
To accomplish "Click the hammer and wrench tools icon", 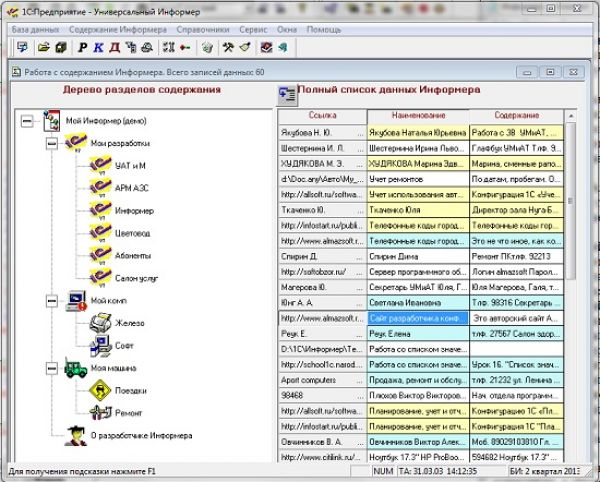I will [226, 47].
